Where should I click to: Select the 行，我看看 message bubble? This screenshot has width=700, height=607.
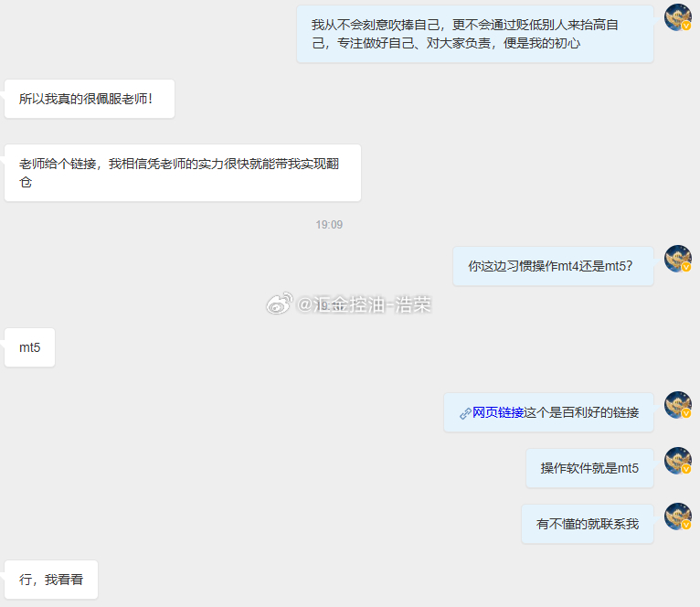click(x=51, y=580)
